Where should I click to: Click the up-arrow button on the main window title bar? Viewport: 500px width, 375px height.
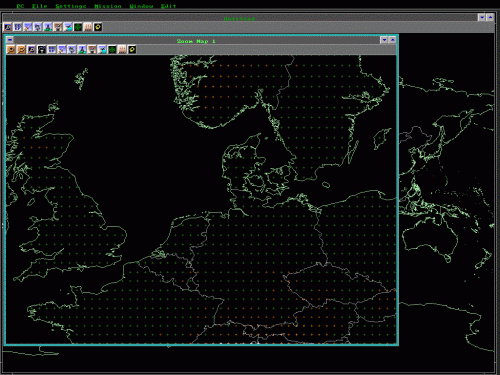(490, 17)
